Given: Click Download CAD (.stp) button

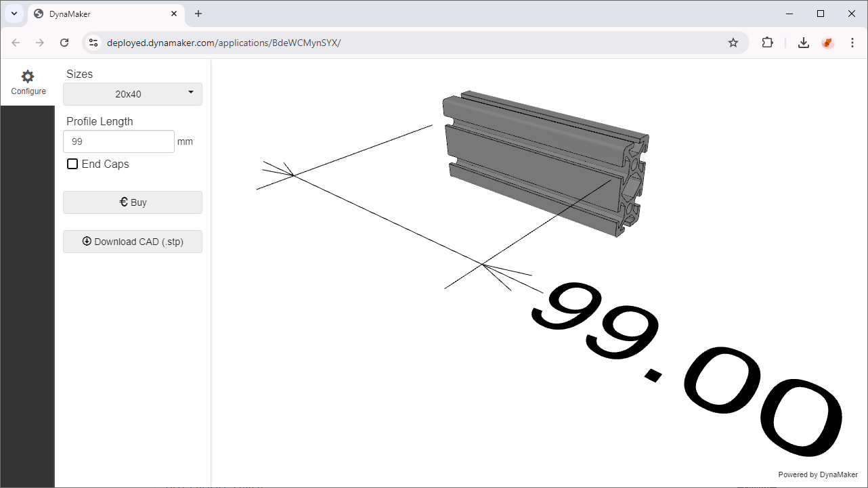Looking at the screenshot, I should pyautogui.click(x=133, y=242).
